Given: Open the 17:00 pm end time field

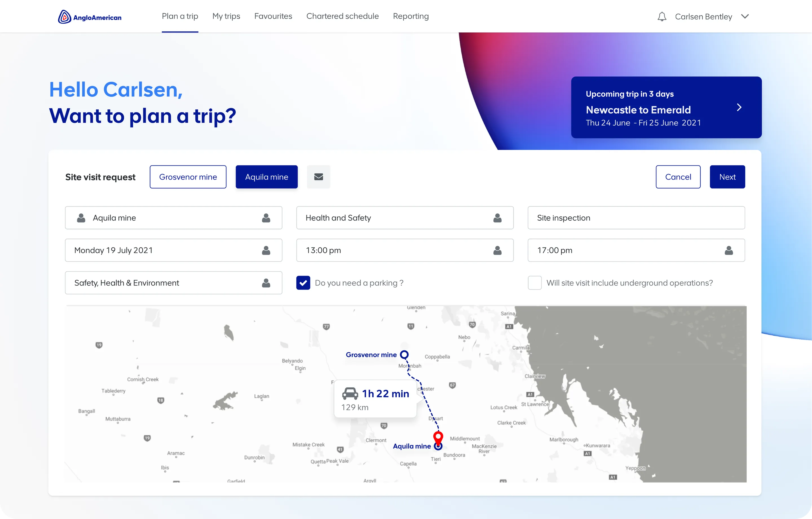Looking at the screenshot, I should [636, 250].
